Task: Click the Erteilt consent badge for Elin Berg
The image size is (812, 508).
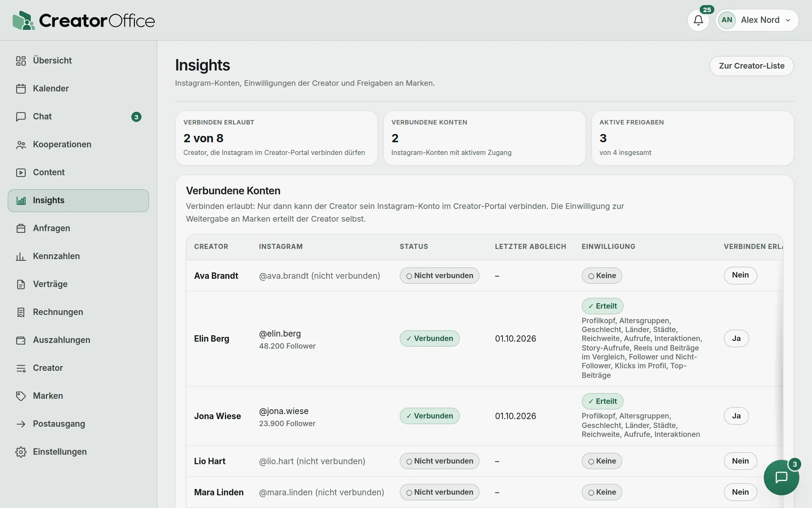Action: (x=602, y=306)
